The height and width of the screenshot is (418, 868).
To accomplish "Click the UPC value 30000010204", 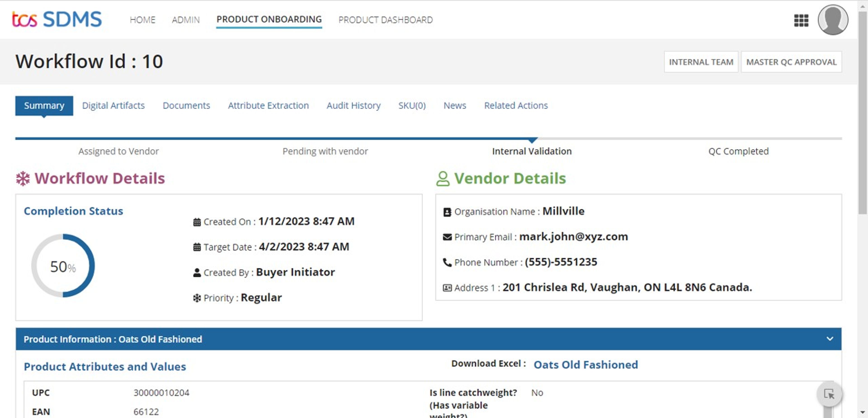I will 161,393.
